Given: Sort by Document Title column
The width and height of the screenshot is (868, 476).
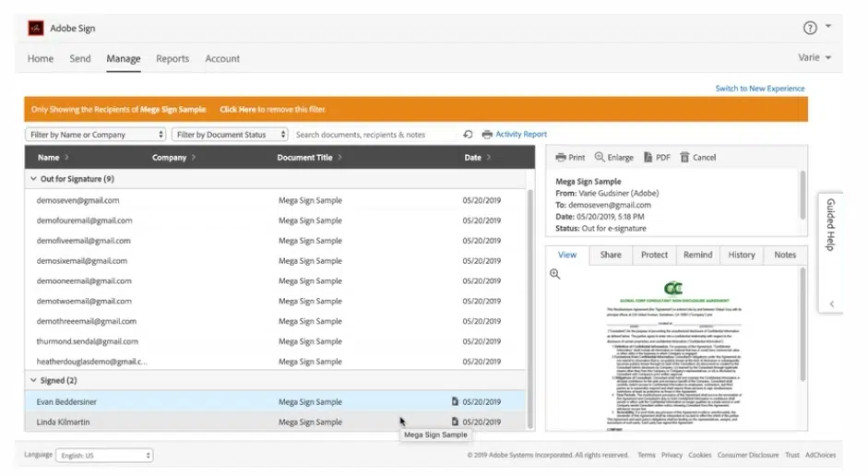Looking at the screenshot, I should click(309, 157).
